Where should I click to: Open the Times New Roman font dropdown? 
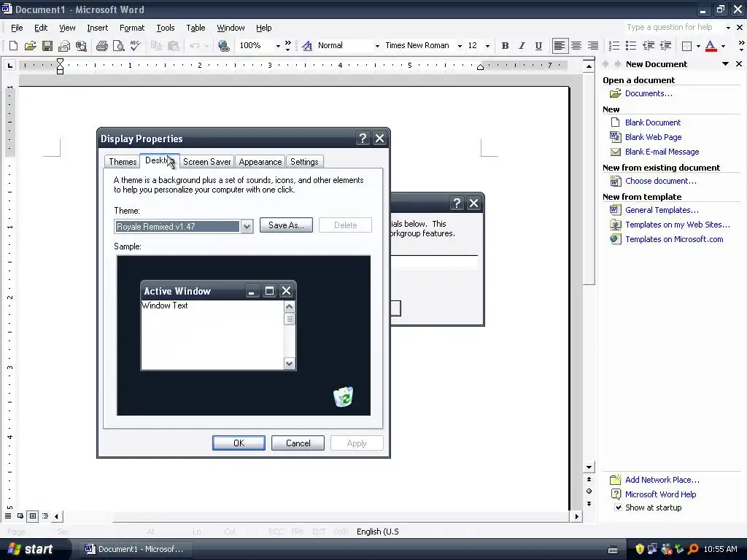click(460, 46)
